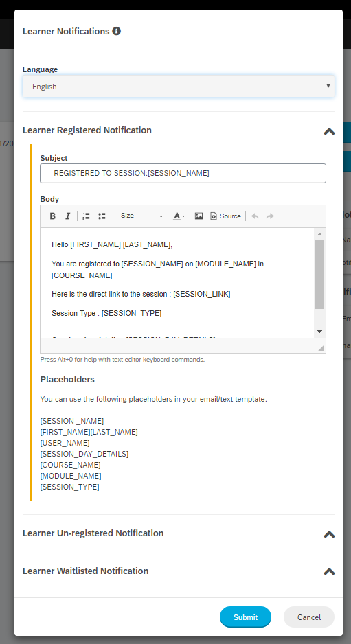Expand the Learner Waitlisted Notification chevron
Screen dimensions: 351x644
(x=329, y=571)
